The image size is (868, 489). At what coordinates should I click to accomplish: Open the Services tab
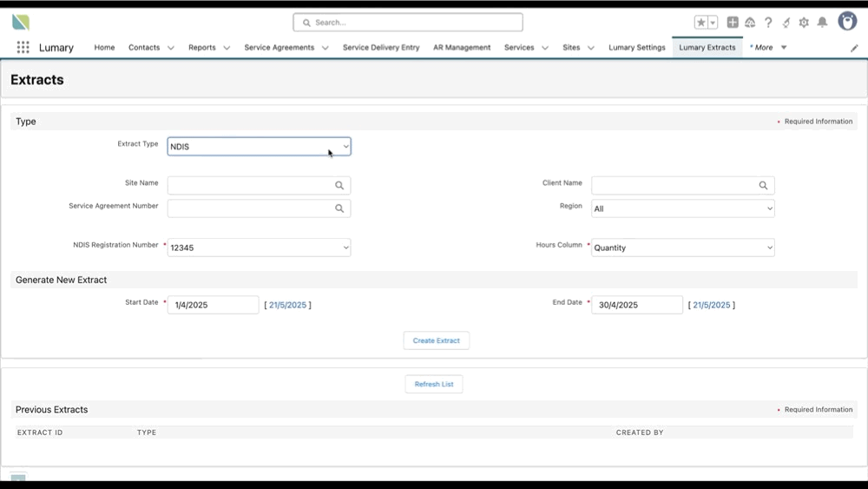click(x=519, y=48)
